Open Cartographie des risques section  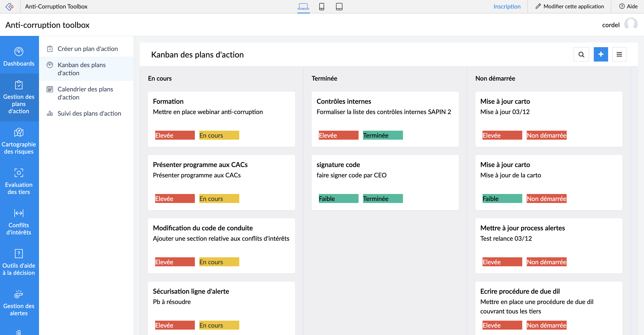(19, 141)
